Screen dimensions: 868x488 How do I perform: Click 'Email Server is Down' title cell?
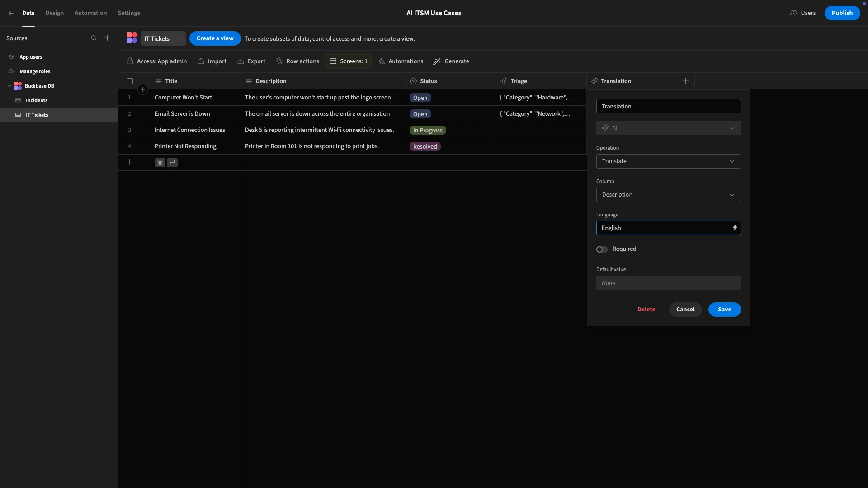pos(196,114)
